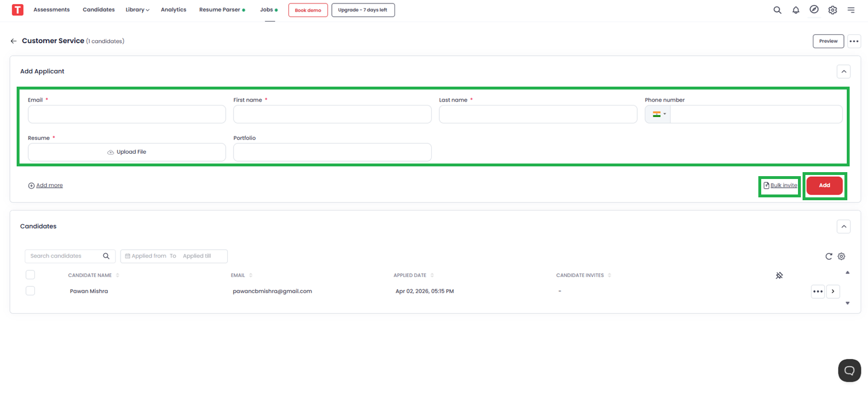Click applied date Apr 02, 2026
The width and height of the screenshot is (868, 393).
click(x=425, y=291)
